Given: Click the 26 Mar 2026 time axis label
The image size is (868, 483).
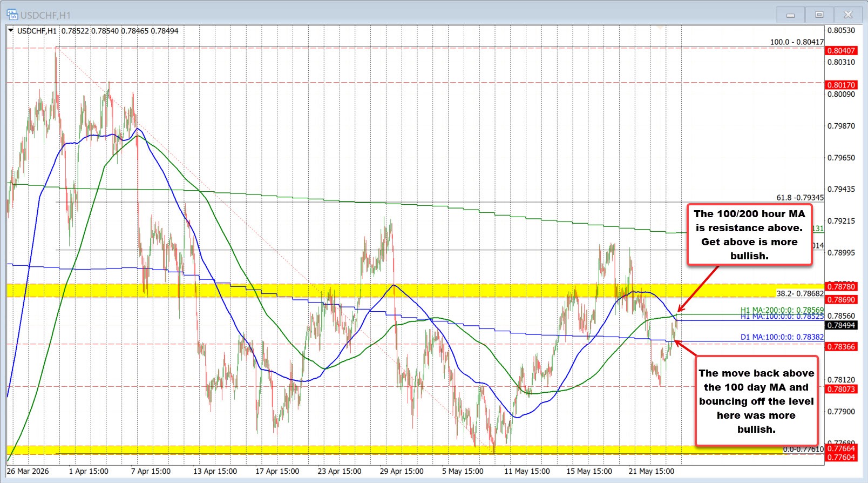Looking at the screenshot, I should pos(28,471).
